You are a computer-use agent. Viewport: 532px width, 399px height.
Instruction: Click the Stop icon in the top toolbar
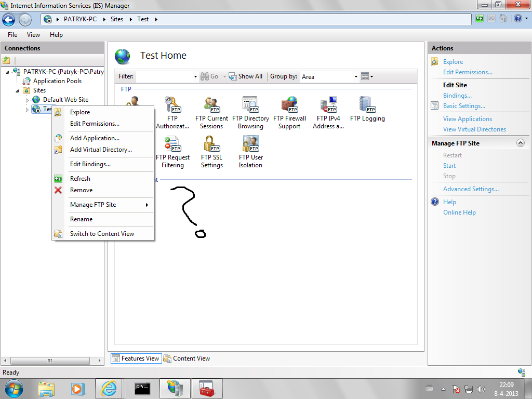tap(491, 18)
